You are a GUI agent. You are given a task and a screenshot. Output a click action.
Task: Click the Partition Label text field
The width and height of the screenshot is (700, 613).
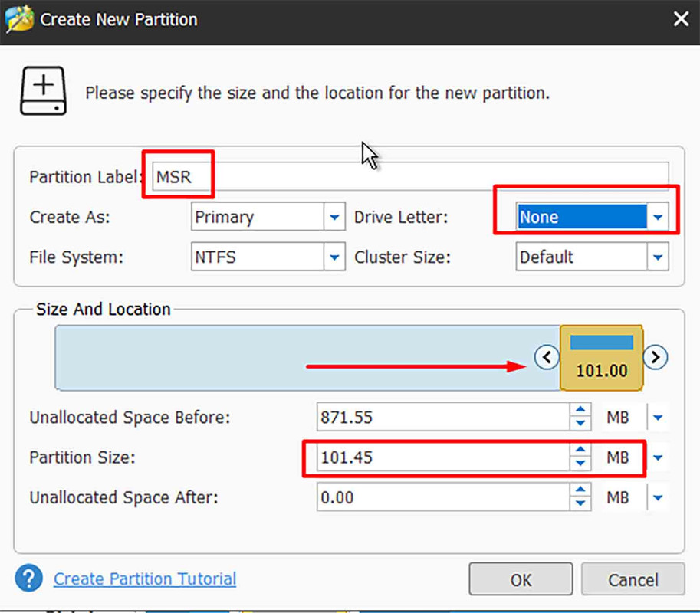tap(410, 177)
